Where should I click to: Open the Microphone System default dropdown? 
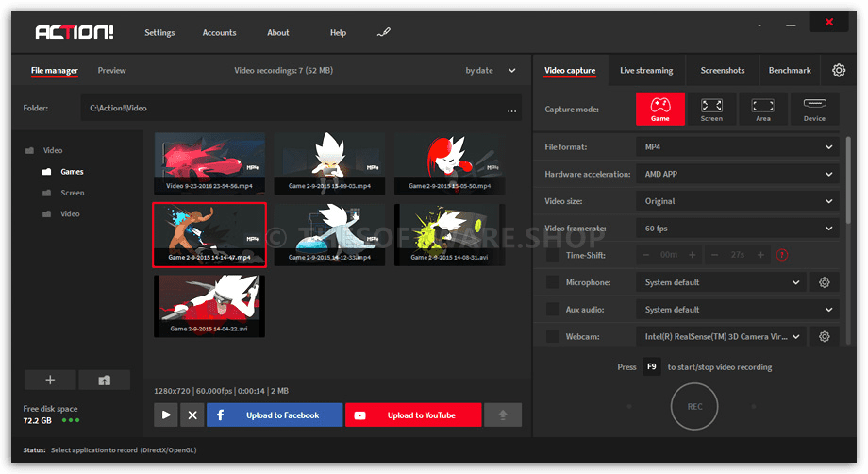[722, 282]
